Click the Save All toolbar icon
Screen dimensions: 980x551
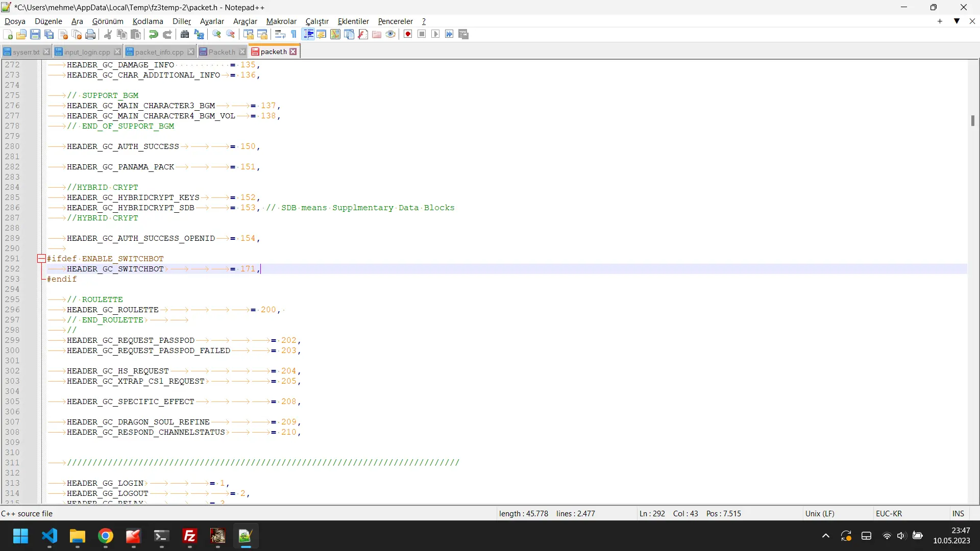(x=49, y=34)
